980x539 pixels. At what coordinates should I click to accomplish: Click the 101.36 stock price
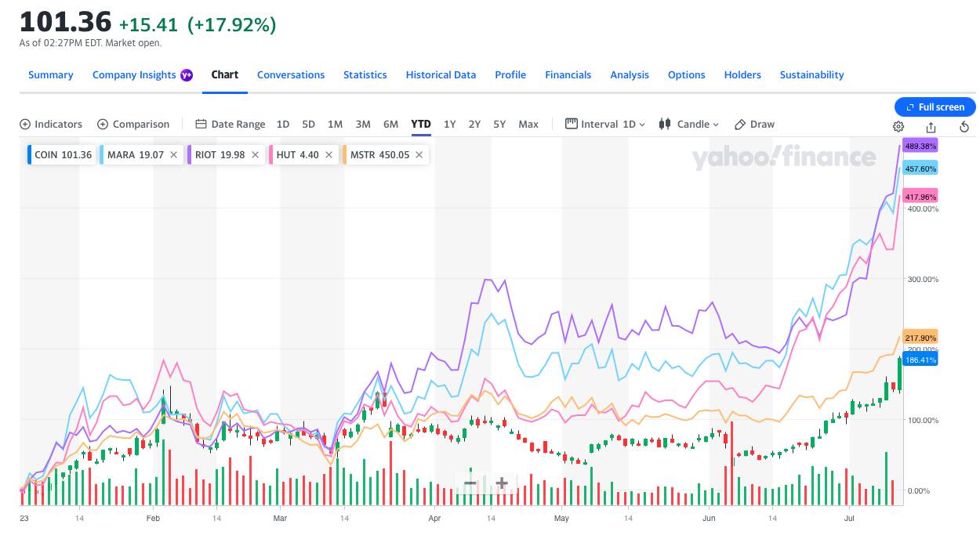66,23
